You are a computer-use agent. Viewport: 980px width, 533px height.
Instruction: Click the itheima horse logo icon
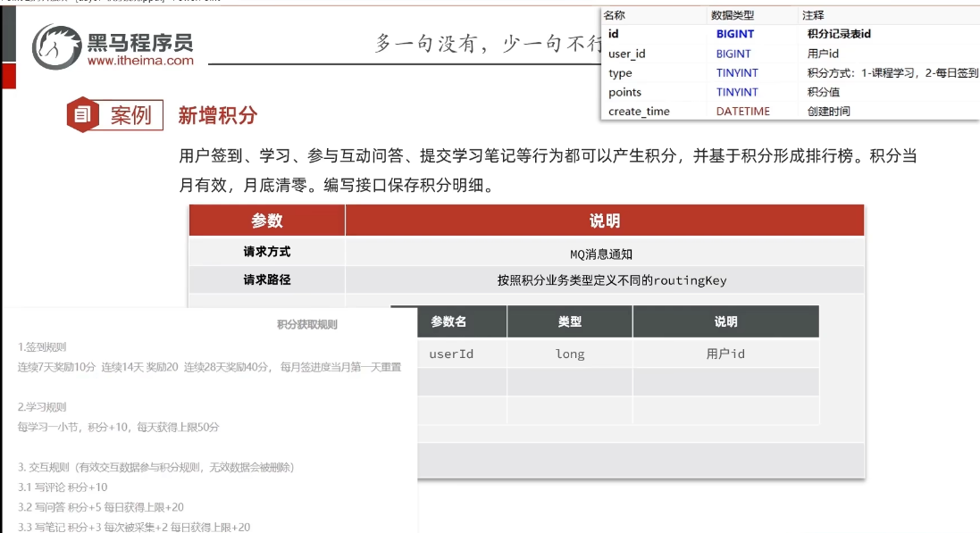pos(57,46)
